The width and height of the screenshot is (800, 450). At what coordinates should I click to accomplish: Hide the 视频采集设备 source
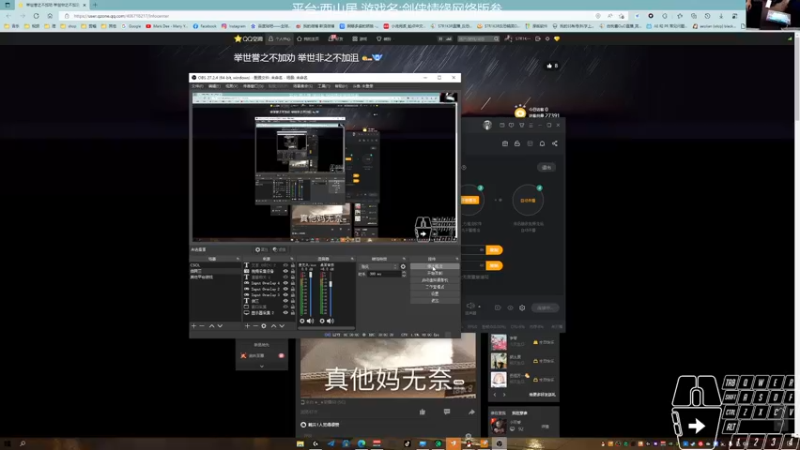pyautogui.click(x=286, y=271)
